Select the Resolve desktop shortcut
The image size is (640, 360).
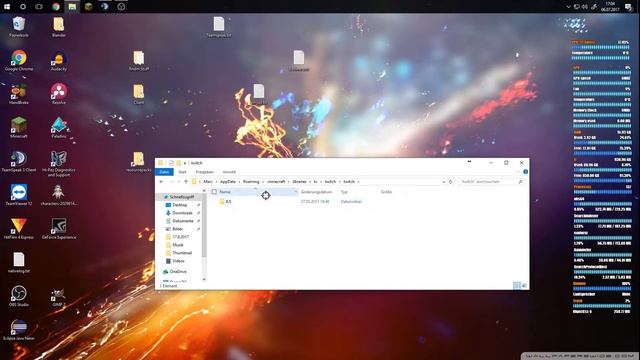click(x=59, y=94)
